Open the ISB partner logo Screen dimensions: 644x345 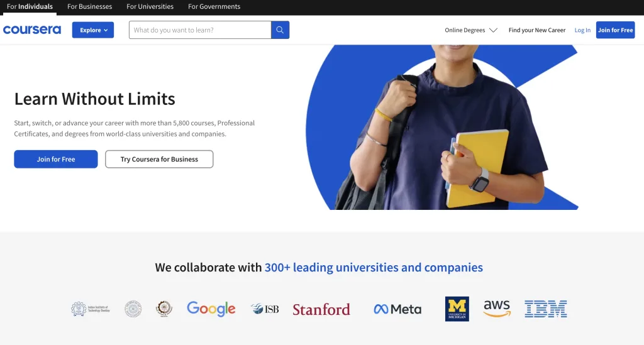point(265,309)
